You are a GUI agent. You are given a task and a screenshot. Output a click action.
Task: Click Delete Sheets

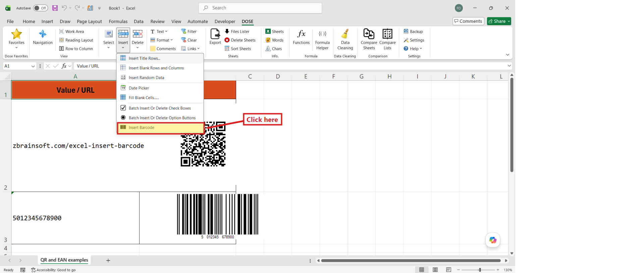pos(240,40)
